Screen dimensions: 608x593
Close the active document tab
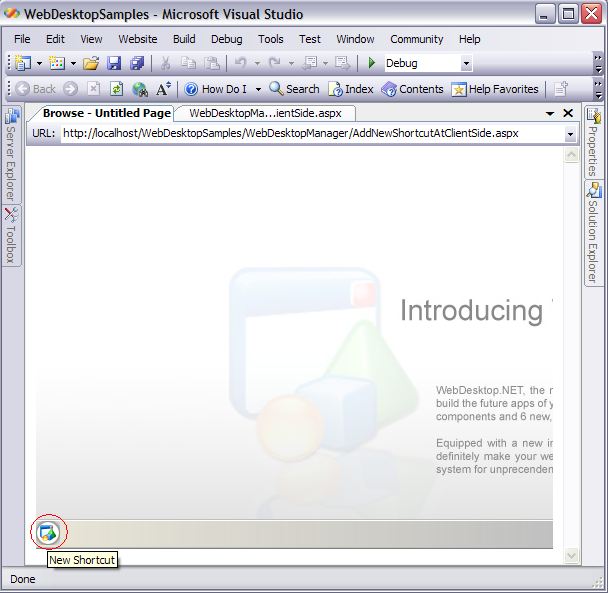point(568,114)
